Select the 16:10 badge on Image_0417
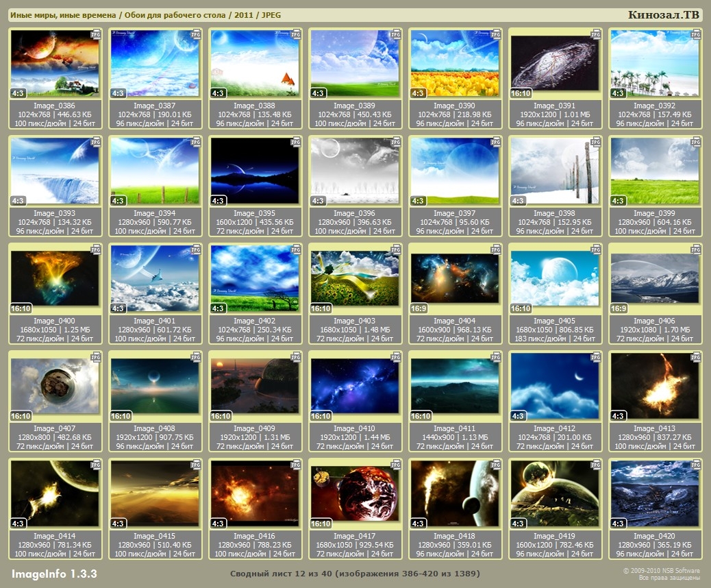This screenshot has height=588, width=711. pyautogui.click(x=321, y=524)
